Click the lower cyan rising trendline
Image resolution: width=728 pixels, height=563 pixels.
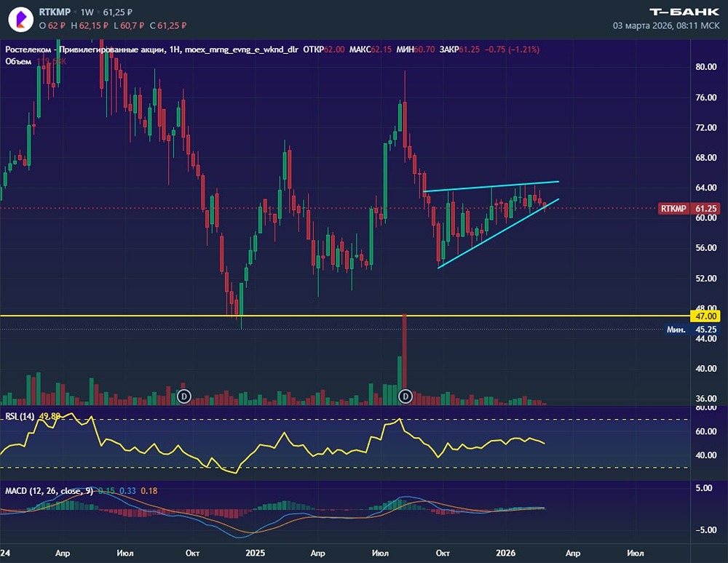498,233
